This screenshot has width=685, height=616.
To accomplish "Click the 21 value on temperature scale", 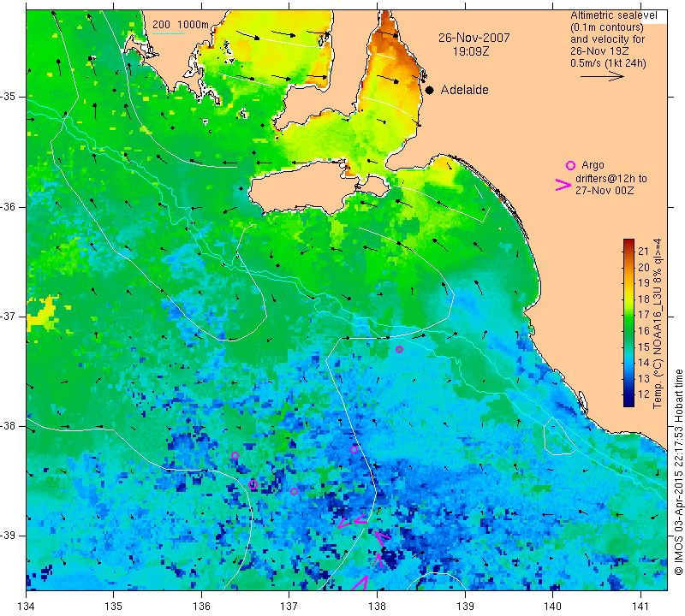I will pyautogui.click(x=644, y=251).
